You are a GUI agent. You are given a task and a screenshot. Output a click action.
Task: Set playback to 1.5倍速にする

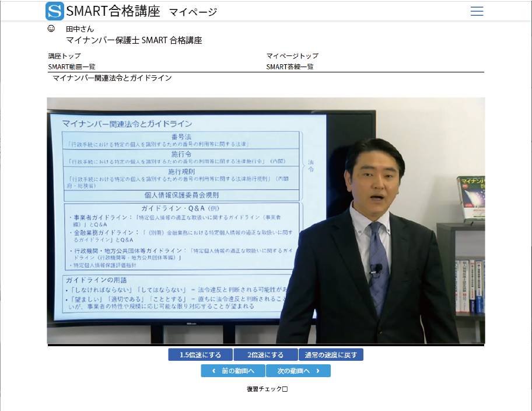pos(201,354)
